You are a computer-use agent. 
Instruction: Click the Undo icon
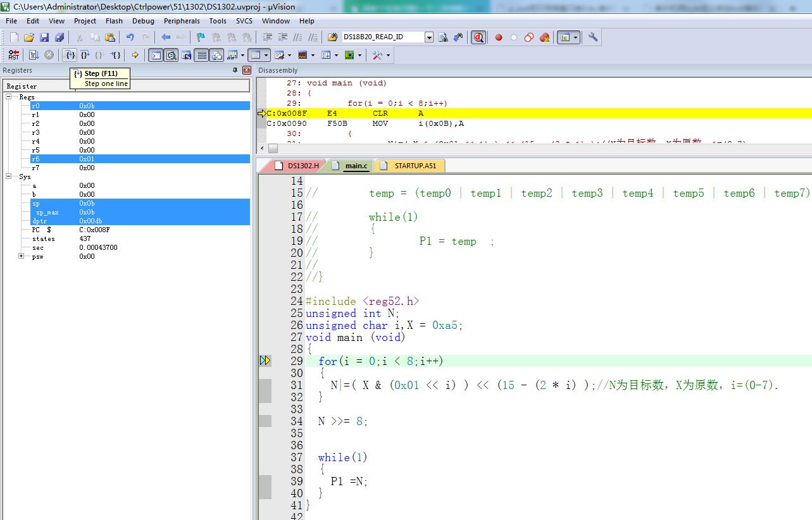point(130,37)
